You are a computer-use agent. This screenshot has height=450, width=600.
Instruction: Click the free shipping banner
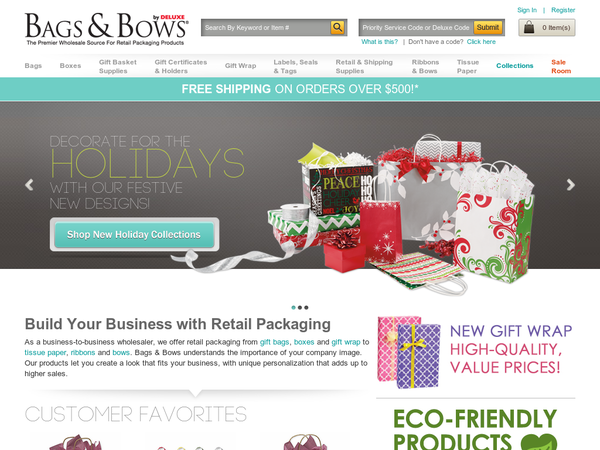click(300, 89)
